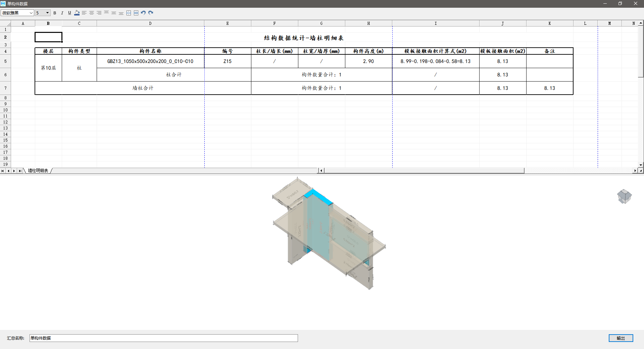The width and height of the screenshot is (644, 349).
Task: Go to next sheet tab arrow
Action: pos(14,171)
